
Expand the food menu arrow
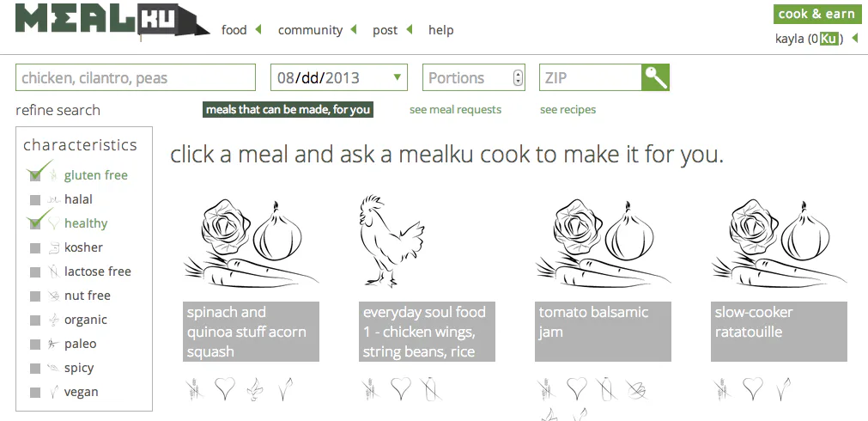[258, 30]
